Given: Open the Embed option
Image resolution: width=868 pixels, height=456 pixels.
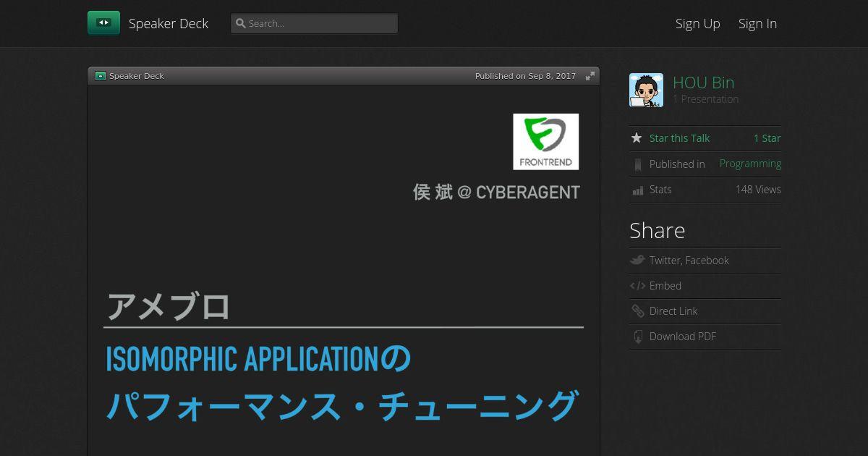Looking at the screenshot, I should pyautogui.click(x=665, y=286).
